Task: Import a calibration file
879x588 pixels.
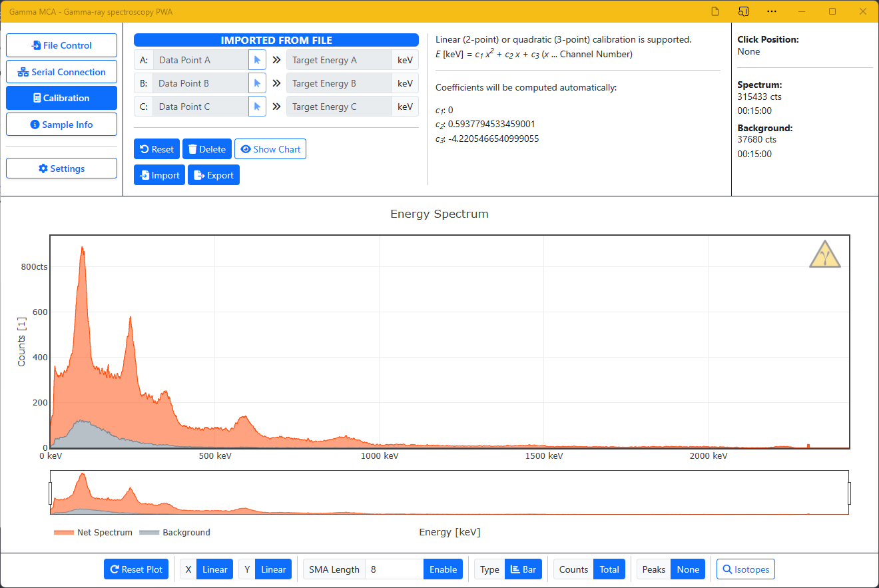Action: (159, 175)
